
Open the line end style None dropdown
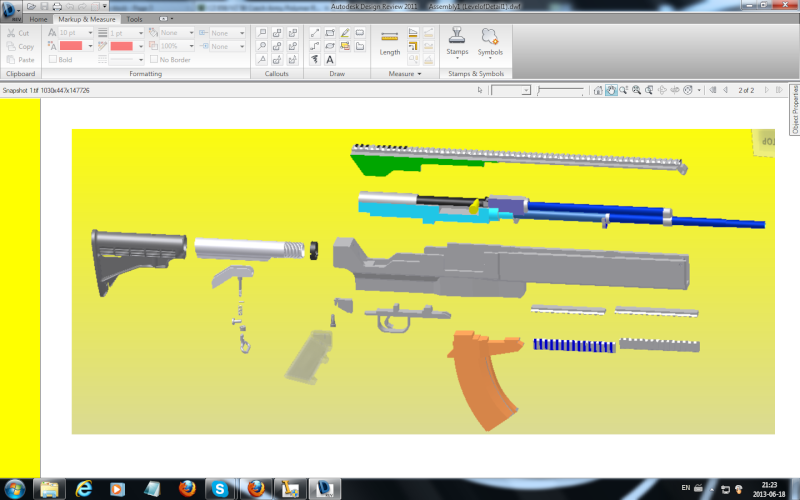[x=242, y=46]
